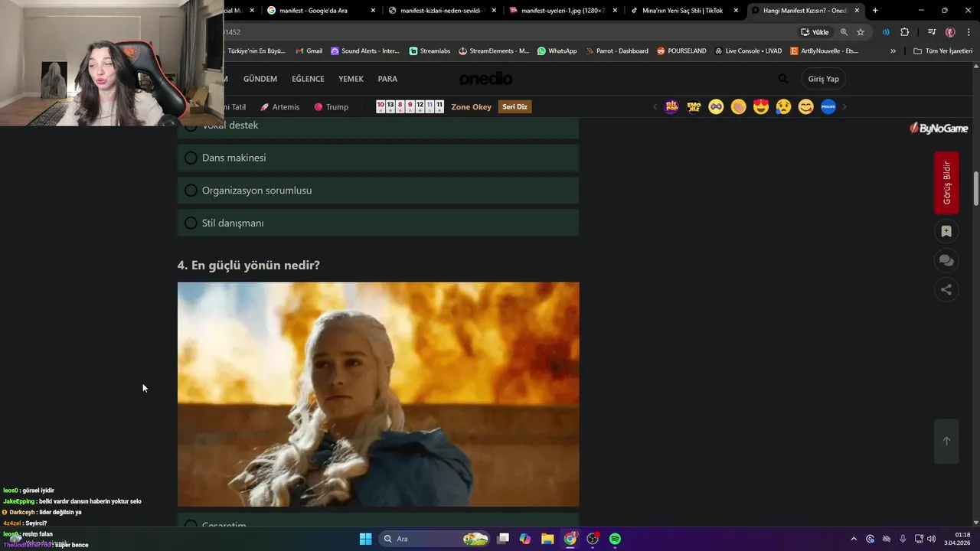Open the Chrome profile avatar
Screen dimensions: 980x551
tap(950, 32)
